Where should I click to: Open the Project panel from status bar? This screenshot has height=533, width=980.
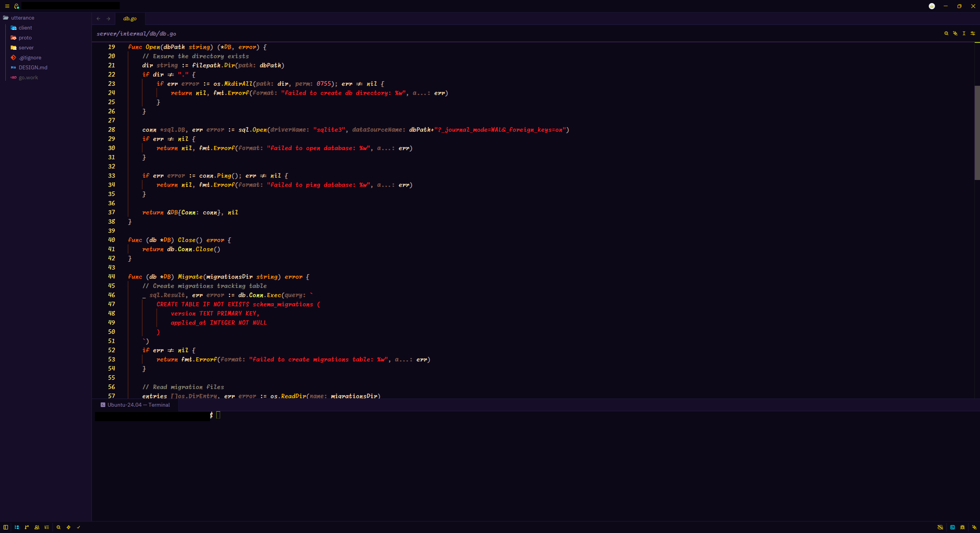17,527
